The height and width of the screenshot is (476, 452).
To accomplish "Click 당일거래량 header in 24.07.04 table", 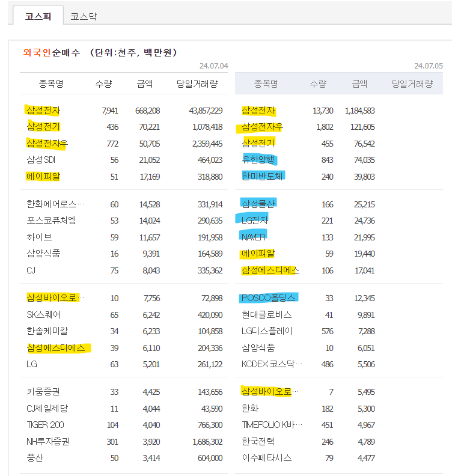I will 197,84.
